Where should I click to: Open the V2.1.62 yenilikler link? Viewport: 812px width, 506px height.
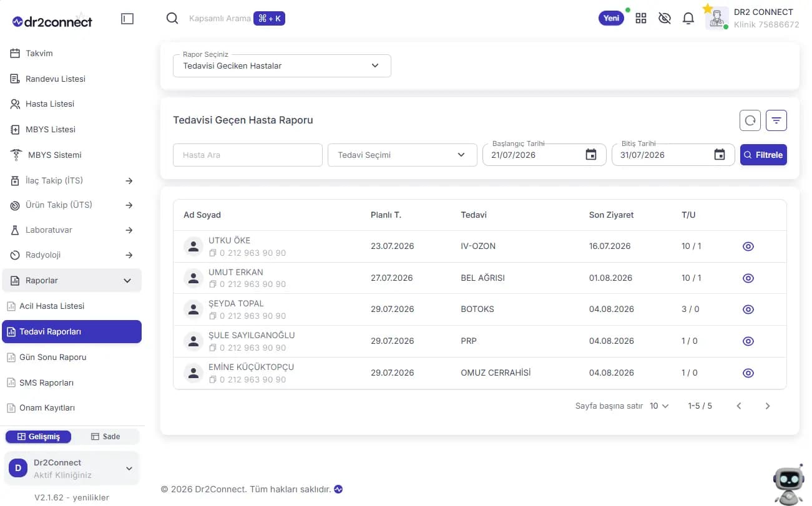tap(72, 498)
